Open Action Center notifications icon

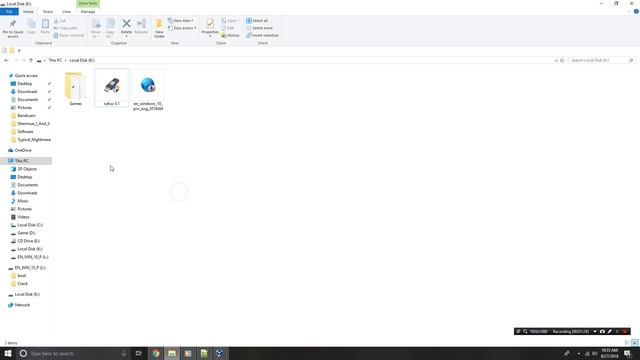(627, 353)
